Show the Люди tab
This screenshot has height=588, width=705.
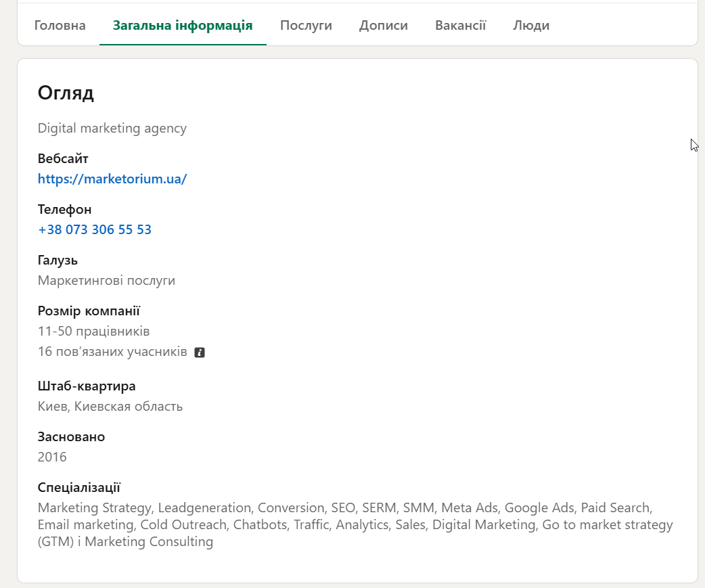tap(531, 26)
